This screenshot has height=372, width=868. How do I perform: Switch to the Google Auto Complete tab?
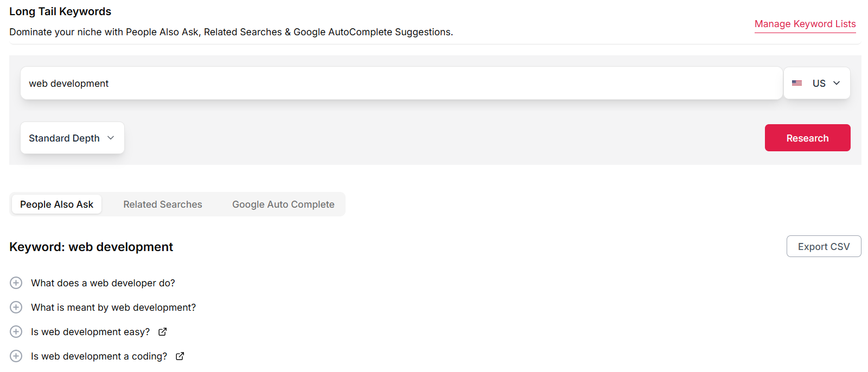click(x=283, y=204)
